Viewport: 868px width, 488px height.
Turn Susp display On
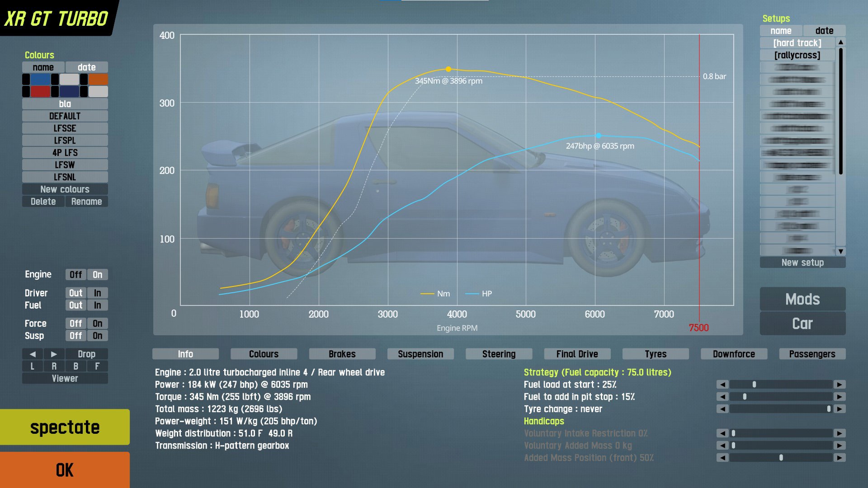pyautogui.click(x=97, y=336)
